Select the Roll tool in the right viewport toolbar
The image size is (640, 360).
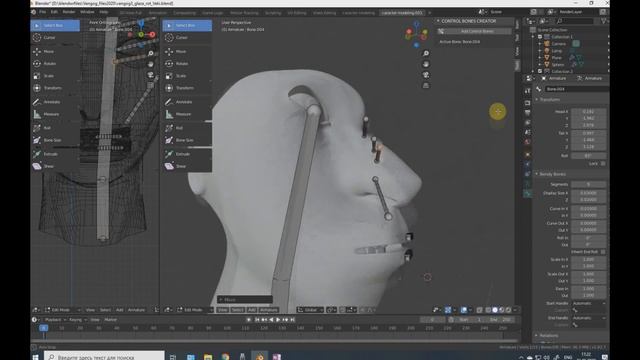[187, 128]
